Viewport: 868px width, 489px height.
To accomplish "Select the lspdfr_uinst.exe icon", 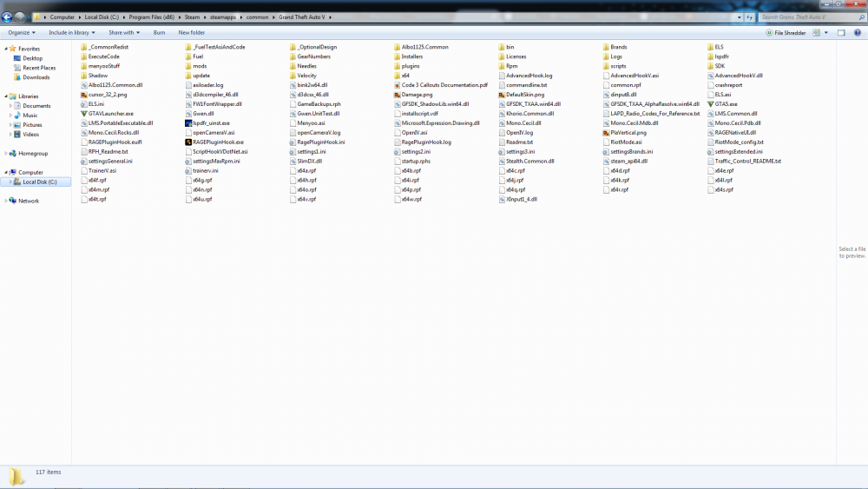I will point(188,123).
